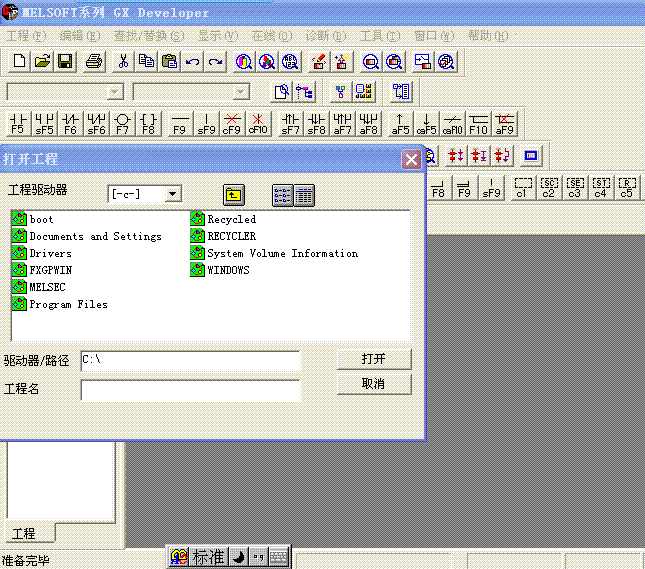Switch dialog to list view mode

(x=283, y=195)
